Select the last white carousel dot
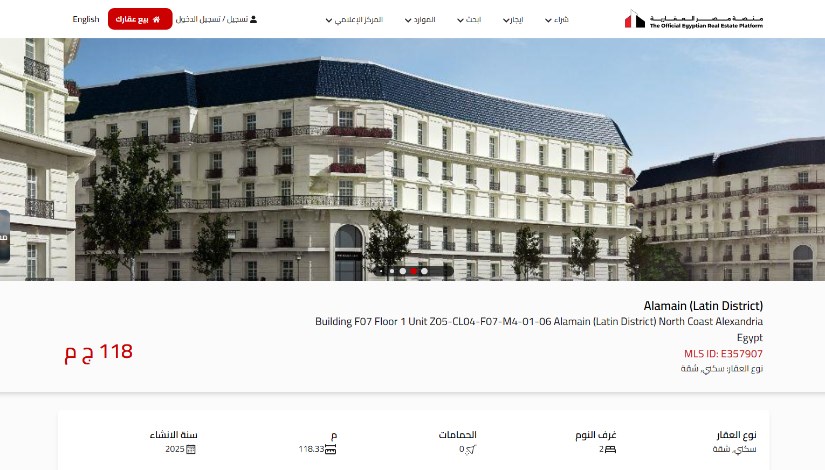Image resolution: width=825 pixels, height=470 pixels. 425,272
